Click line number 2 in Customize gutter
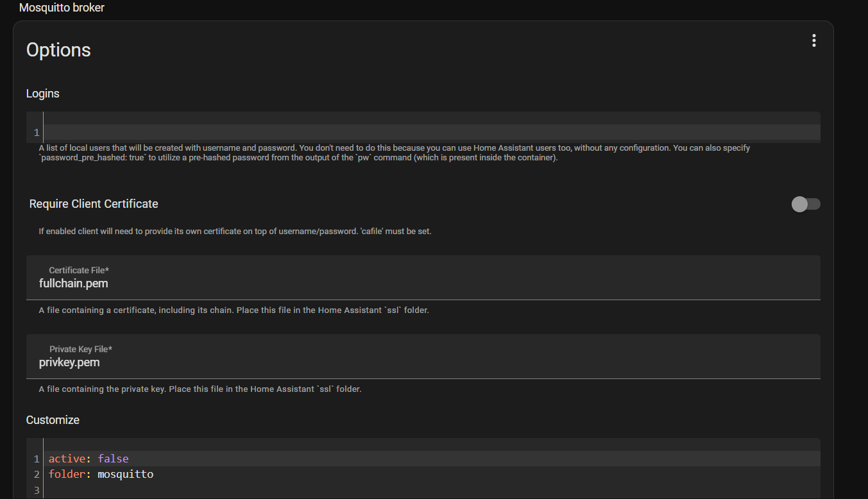The image size is (868, 499). point(37,475)
